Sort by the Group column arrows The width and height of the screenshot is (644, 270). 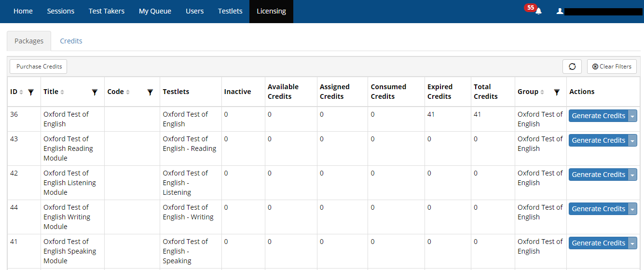(542, 92)
